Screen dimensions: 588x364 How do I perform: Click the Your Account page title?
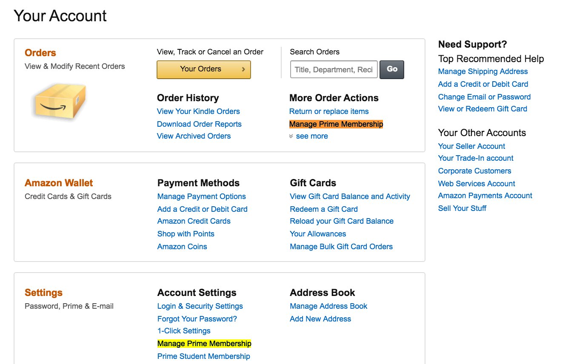[x=60, y=16]
